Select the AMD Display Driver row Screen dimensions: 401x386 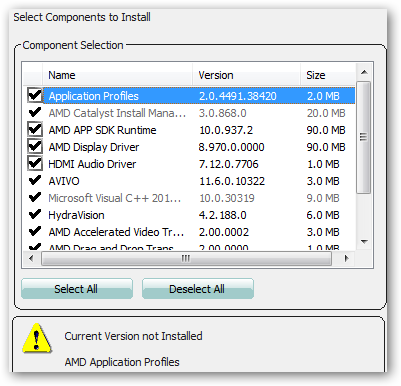coord(190,147)
